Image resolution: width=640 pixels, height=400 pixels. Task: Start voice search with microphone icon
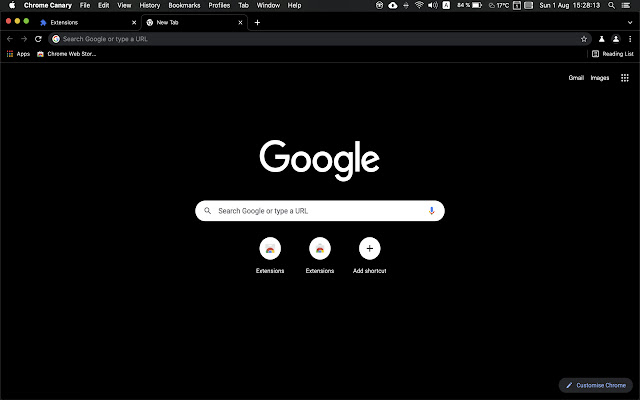[x=431, y=211]
